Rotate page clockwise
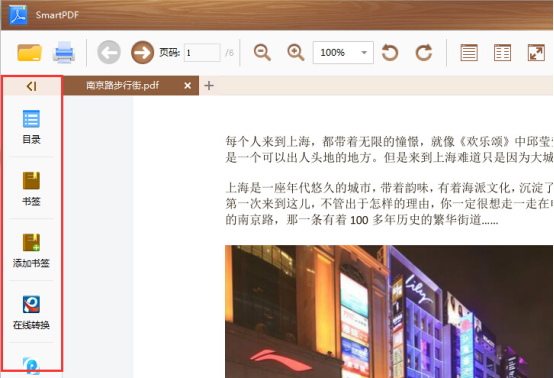This screenshot has height=378, width=554. click(424, 53)
